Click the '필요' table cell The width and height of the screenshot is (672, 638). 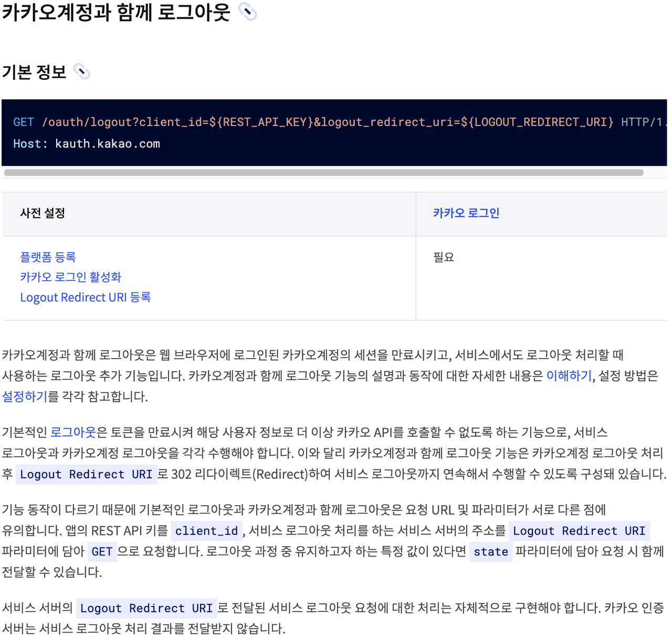coord(541,278)
